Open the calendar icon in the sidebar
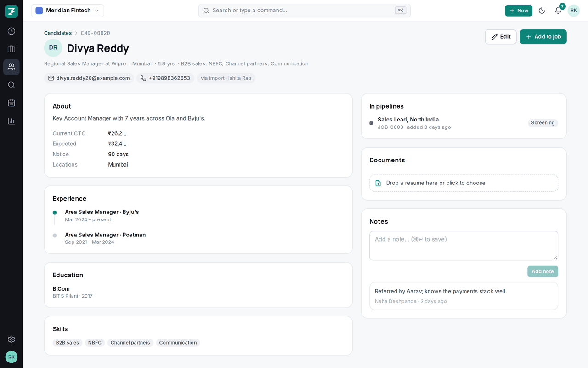 pos(11,103)
